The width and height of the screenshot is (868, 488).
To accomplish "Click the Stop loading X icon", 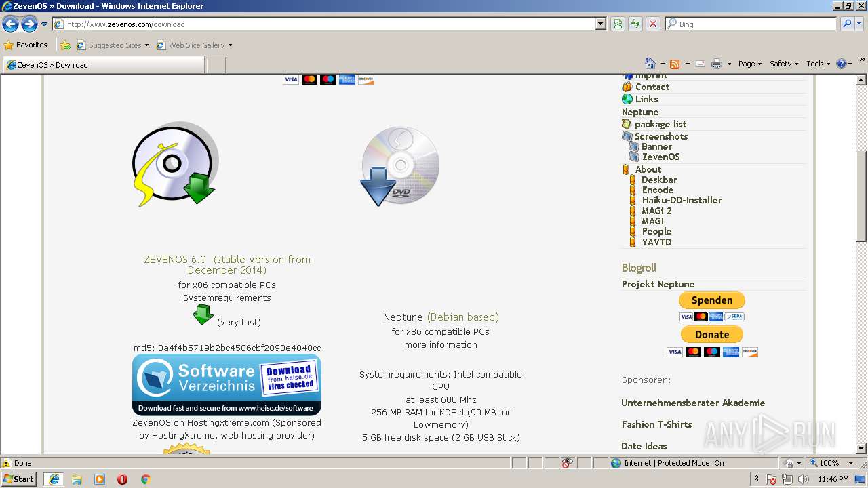I will click(x=652, y=24).
